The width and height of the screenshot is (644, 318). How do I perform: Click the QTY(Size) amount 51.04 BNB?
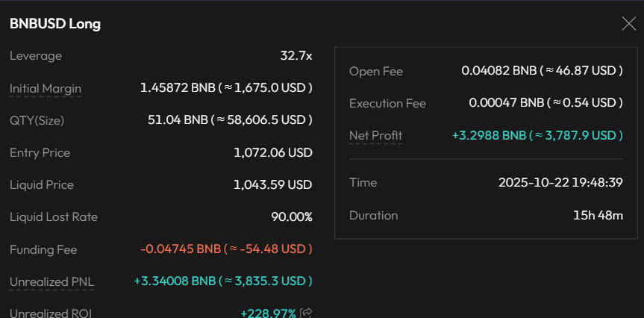point(226,120)
